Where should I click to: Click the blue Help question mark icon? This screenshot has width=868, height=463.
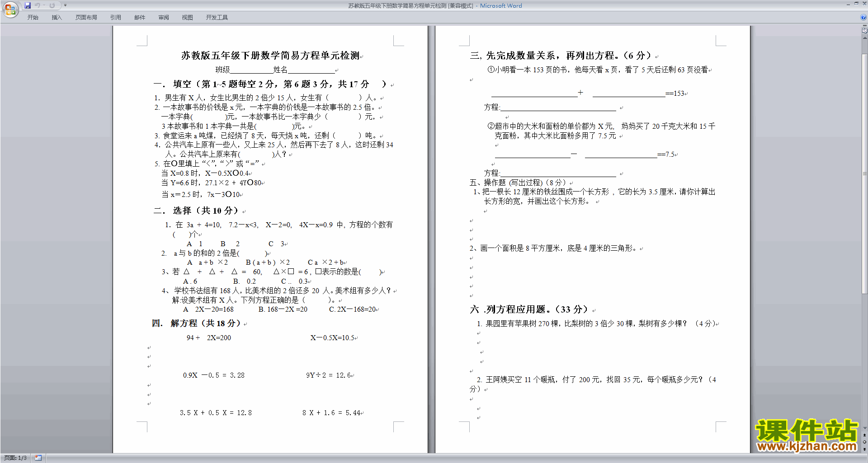[863, 18]
